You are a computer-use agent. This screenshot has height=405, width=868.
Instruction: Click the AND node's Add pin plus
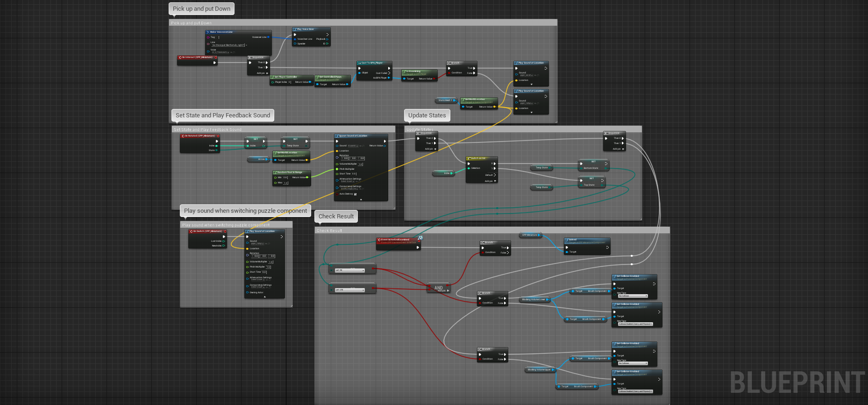[x=448, y=291]
